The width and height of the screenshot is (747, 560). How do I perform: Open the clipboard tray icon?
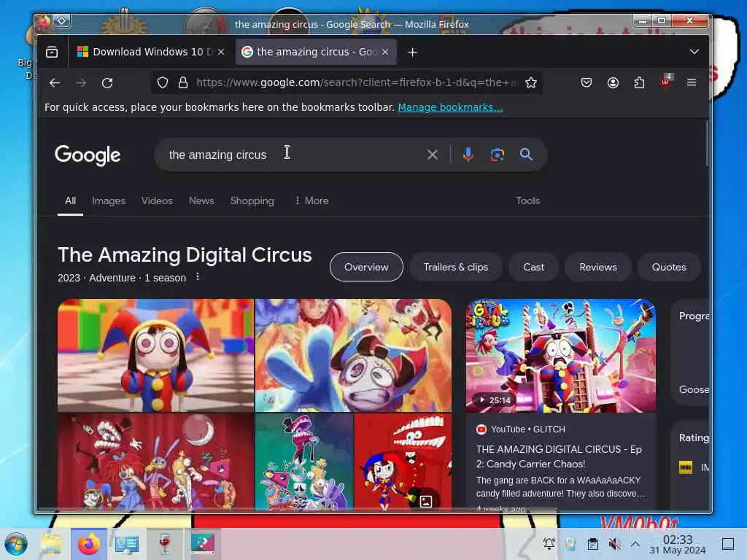tap(592, 544)
